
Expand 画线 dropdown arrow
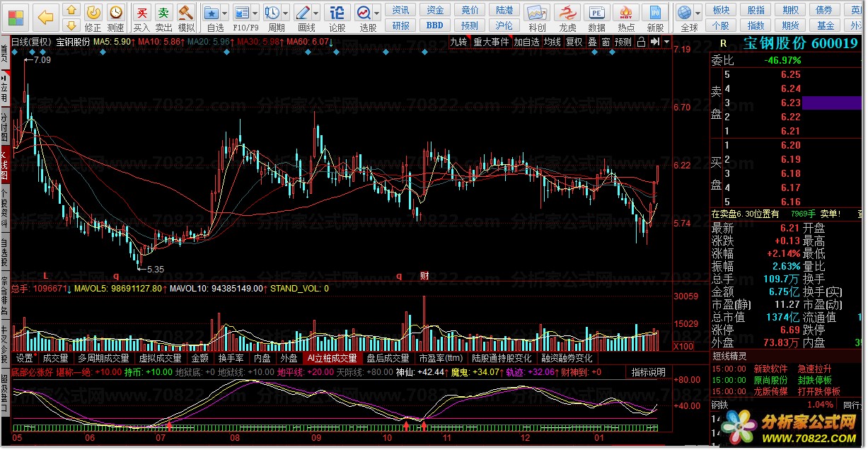point(316,13)
